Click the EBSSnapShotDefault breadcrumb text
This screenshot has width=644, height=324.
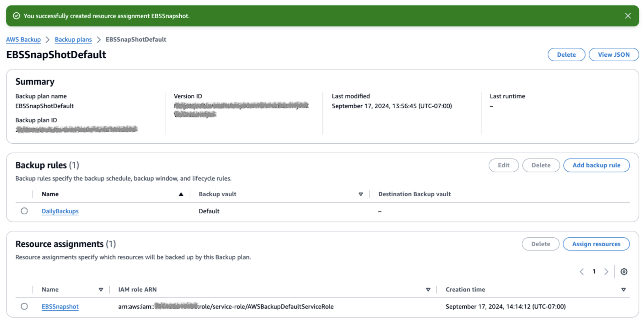[136, 39]
